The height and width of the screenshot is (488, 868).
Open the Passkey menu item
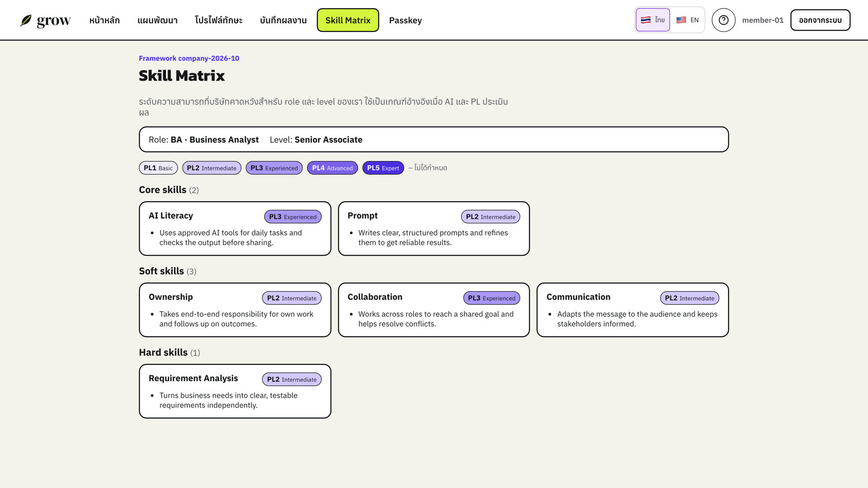point(405,21)
